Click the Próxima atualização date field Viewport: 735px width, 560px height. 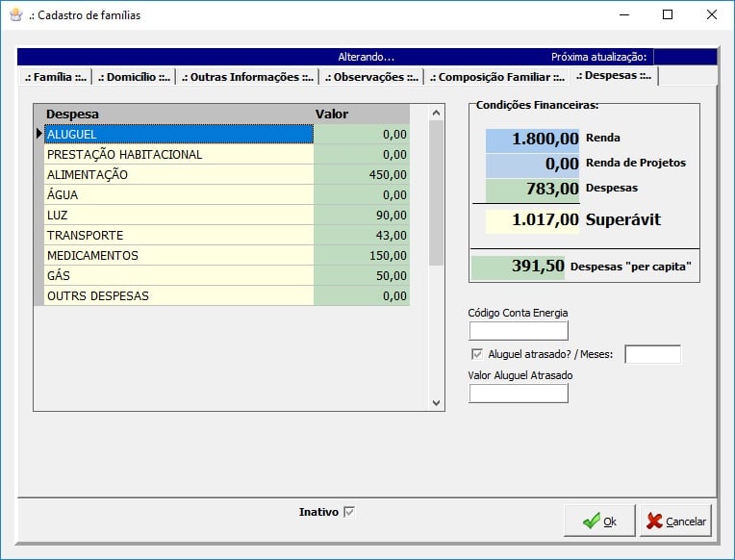tap(685, 57)
